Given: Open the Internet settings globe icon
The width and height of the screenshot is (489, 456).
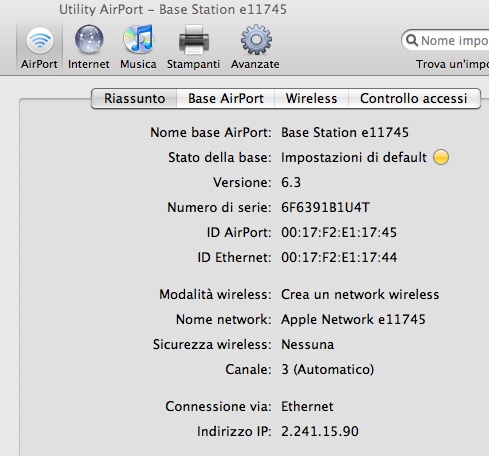Looking at the screenshot, I should tap(89, 40).
